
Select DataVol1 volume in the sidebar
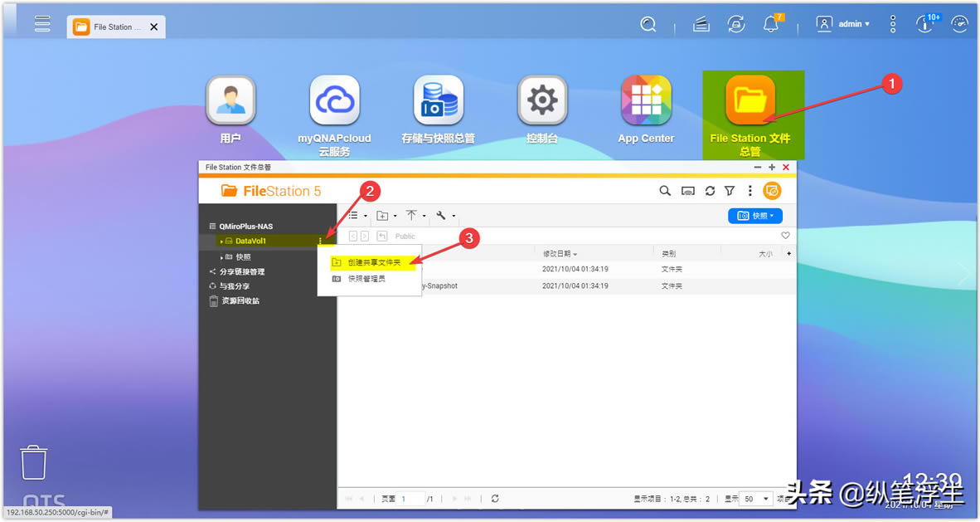pyautogui.click(x=250, y=241)
